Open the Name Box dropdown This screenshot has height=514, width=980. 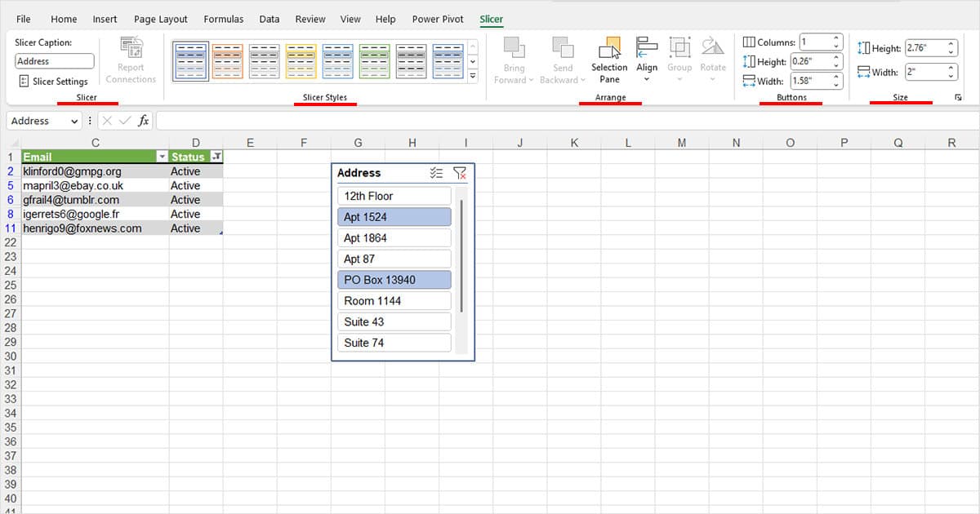[x=75, y=120]
